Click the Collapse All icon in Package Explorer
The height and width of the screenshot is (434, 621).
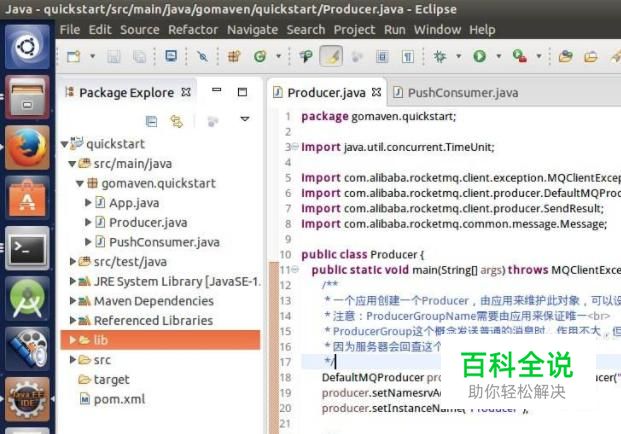(x=151, y=121)
